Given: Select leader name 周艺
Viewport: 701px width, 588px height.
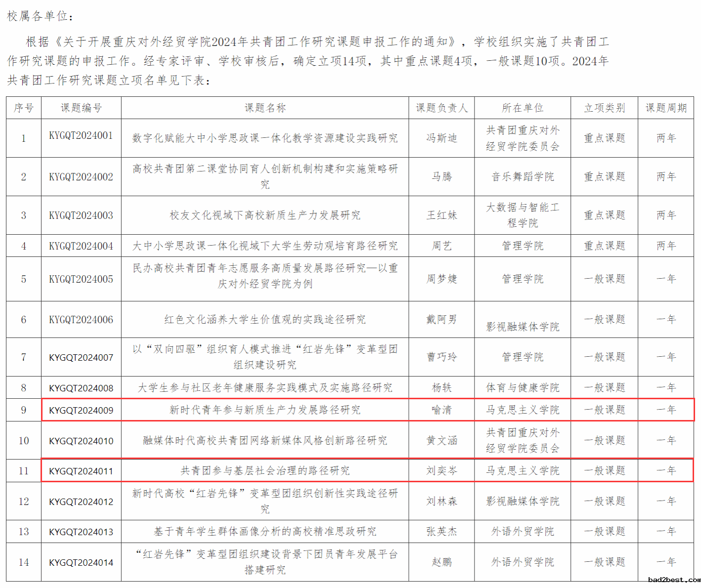Looking at the screenshot, I should tap(441, 246).
